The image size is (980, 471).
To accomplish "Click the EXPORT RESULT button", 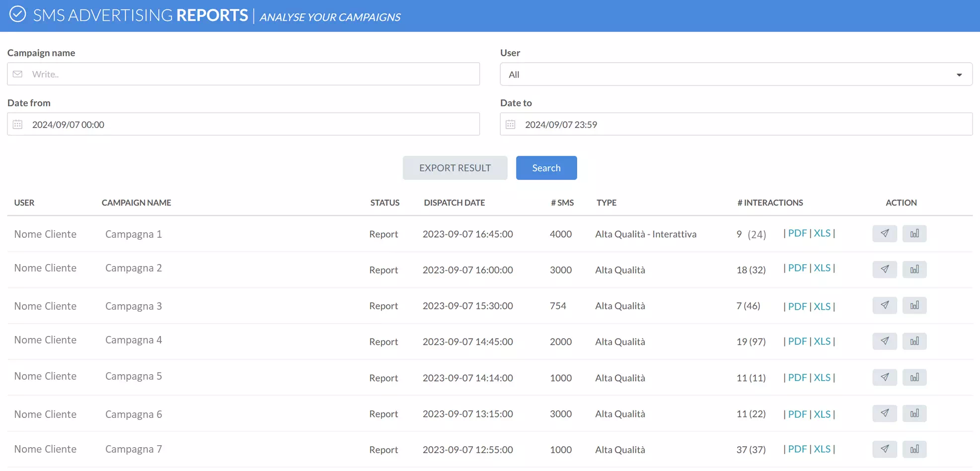I will [x=455, y=168].
